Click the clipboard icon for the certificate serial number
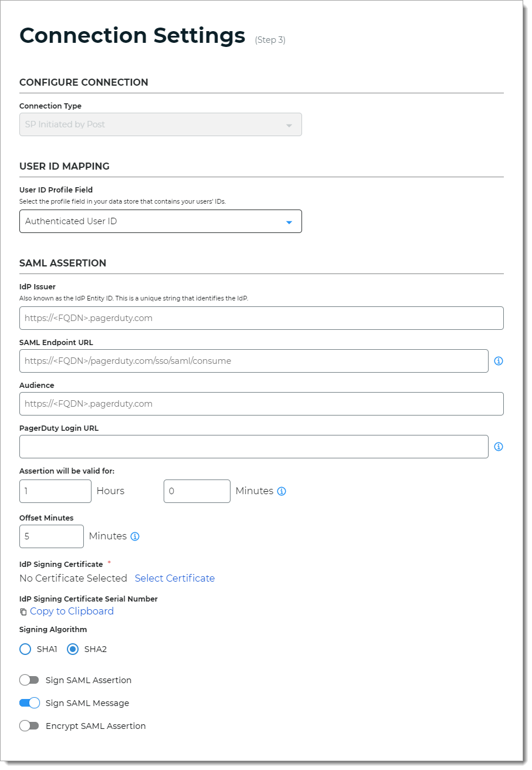The width and height of the screenshot is (532, 770). pos(22,611)
